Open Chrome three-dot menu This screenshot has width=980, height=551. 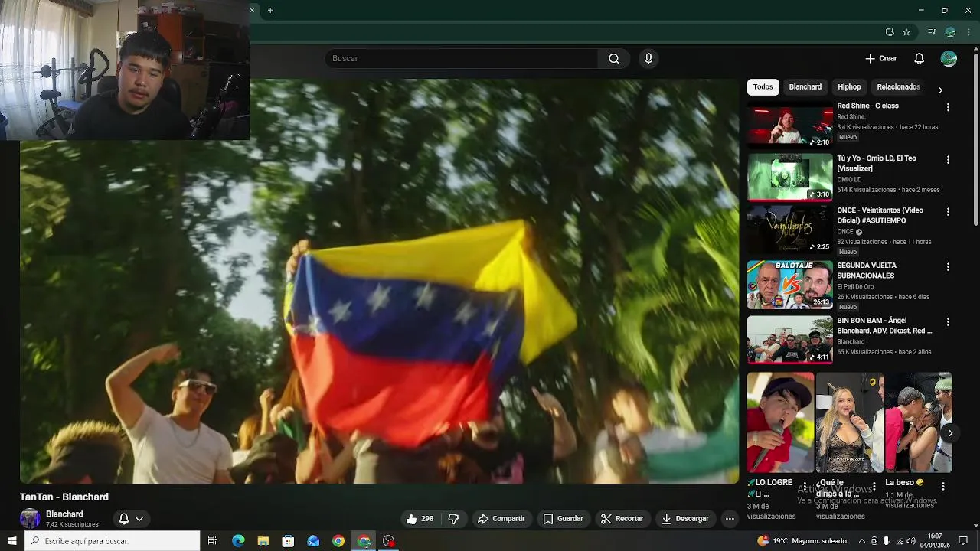click(x=969, y=32)
